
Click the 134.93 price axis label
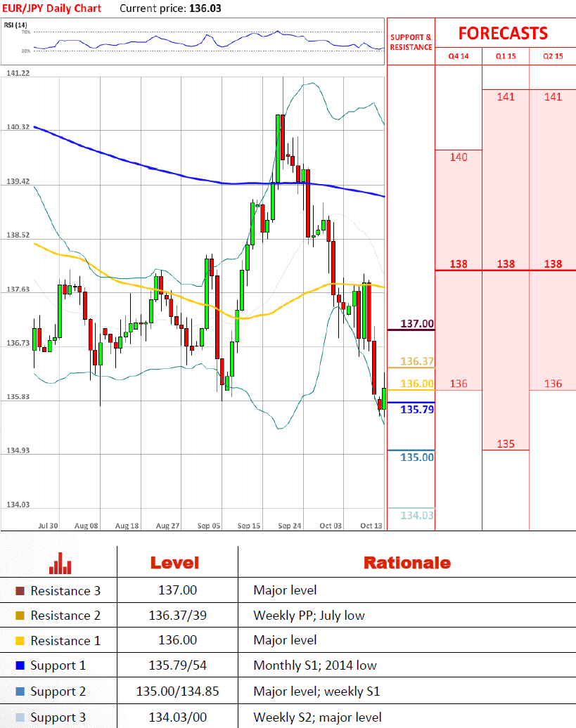[18, 450]
